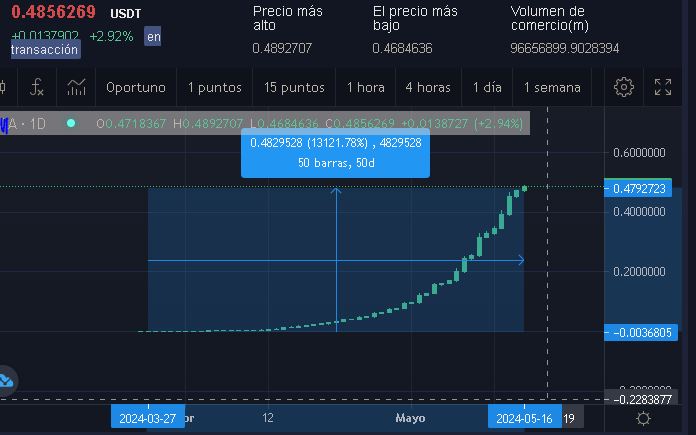Click the USDT currency label

click(x=126, y=14)
